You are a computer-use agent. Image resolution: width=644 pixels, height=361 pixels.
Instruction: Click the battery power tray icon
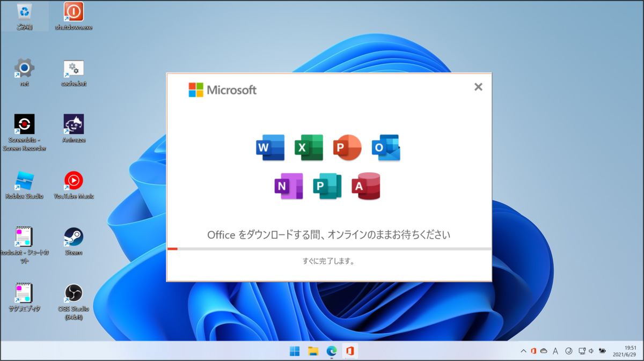coord(603,351)
